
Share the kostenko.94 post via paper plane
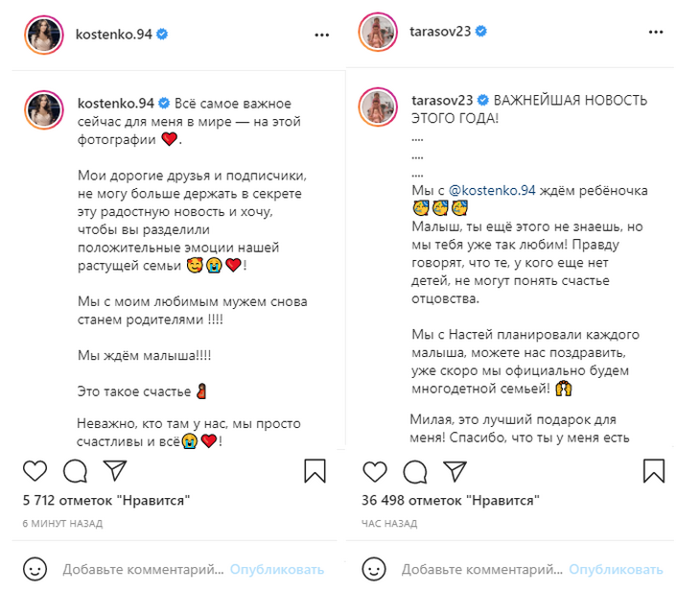(114, 471)
